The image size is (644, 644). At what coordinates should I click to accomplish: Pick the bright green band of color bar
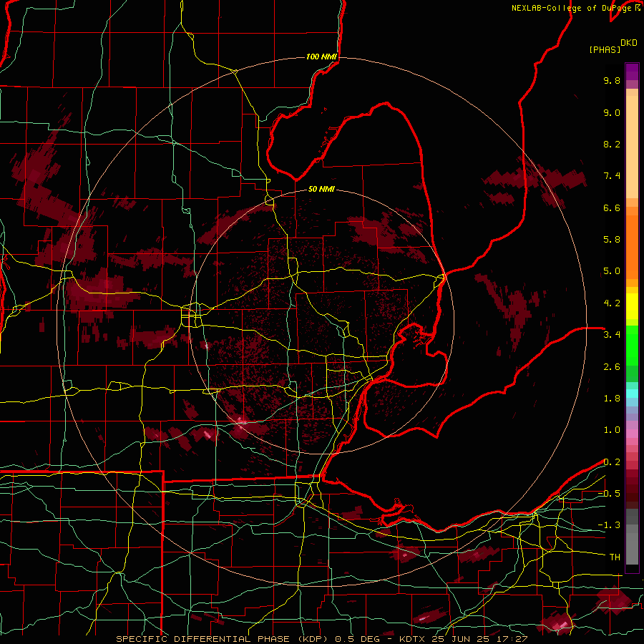point(632,345)
